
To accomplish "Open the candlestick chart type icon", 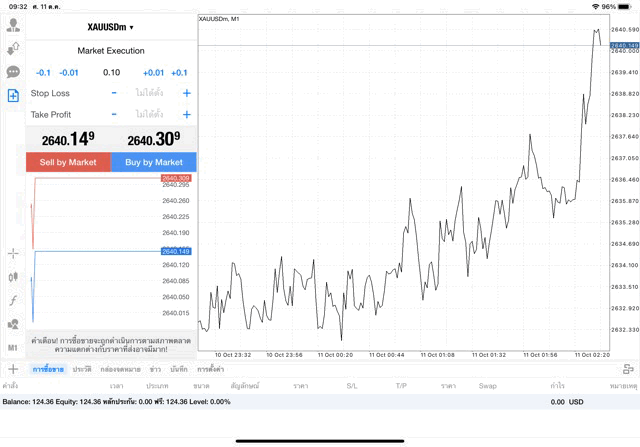I will 13,277.
